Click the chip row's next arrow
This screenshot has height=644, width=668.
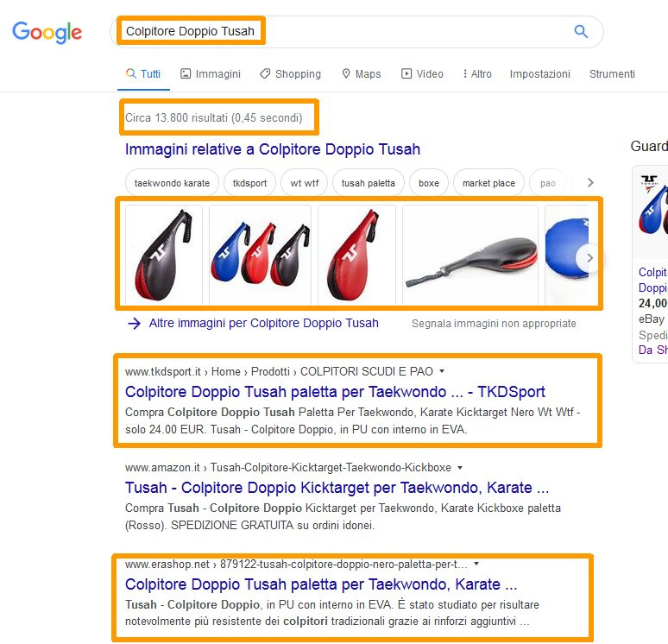pos(590,182)
